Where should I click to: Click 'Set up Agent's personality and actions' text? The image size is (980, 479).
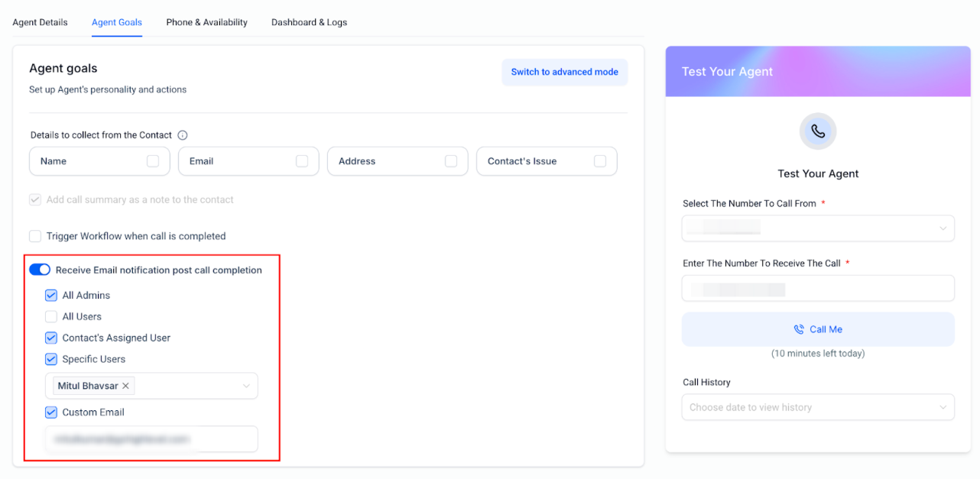pos(108,89)
